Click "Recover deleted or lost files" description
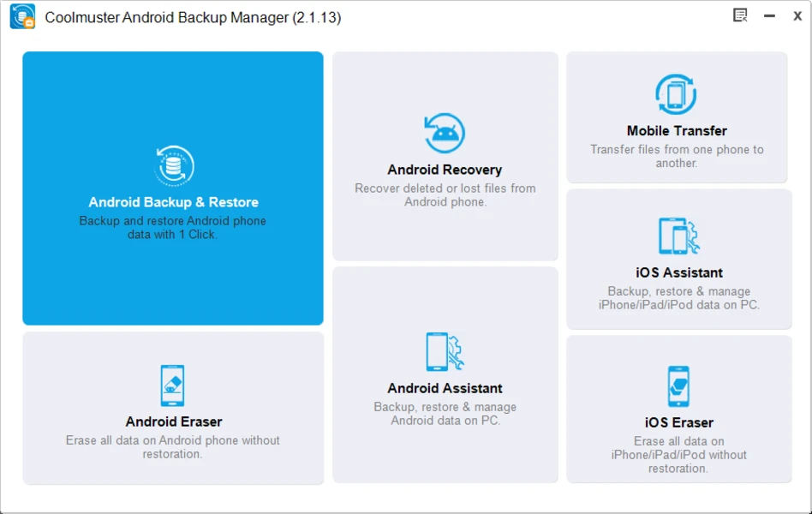This screenshot has height=514, width=812. pos(445,195)
